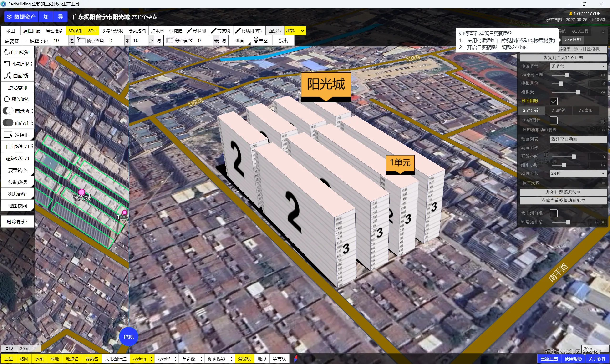Choose the 曲面/线 curve tool

17,76
